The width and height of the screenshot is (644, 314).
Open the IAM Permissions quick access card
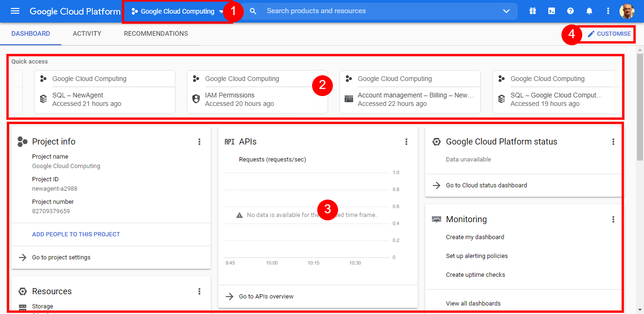pos(257,92)
